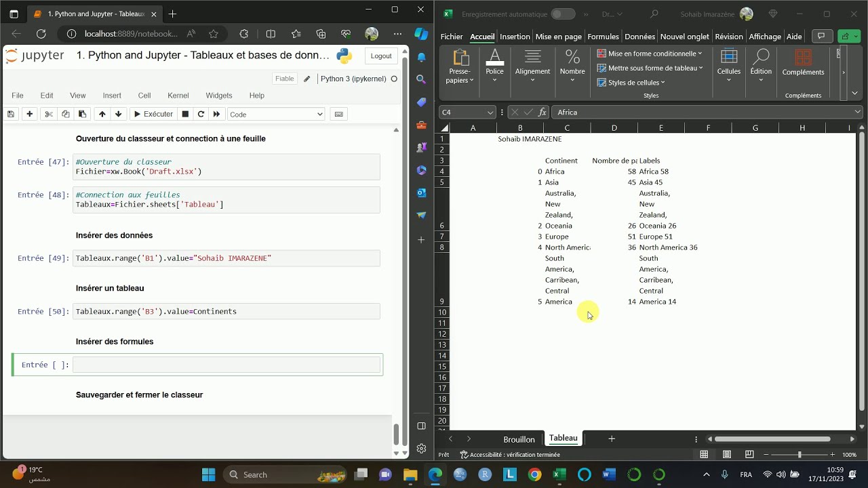Expand the Excel formula bar chevron
The height and width of the screenshot is (488, 868).
[x=858, y=113]
